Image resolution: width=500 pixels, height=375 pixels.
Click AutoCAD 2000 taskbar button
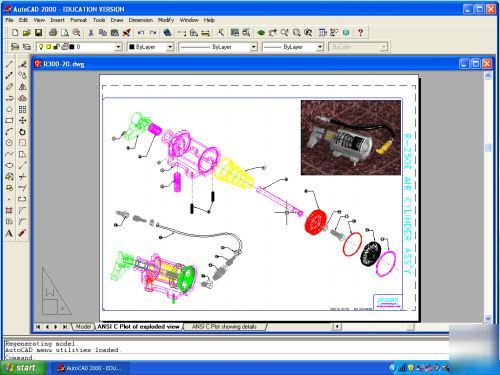90,368
